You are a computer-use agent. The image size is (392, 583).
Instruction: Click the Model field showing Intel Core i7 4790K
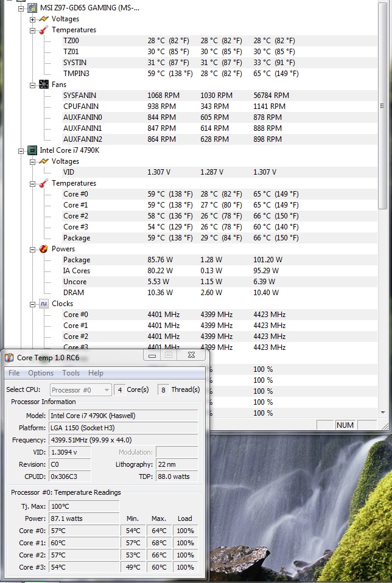[124, 416]
